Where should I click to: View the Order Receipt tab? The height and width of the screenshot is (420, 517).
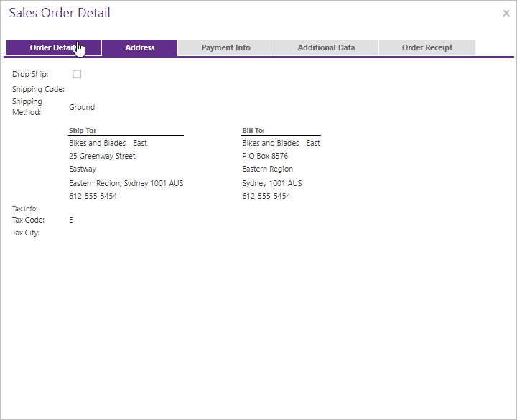pyautogui.click(x=427, y=48)
